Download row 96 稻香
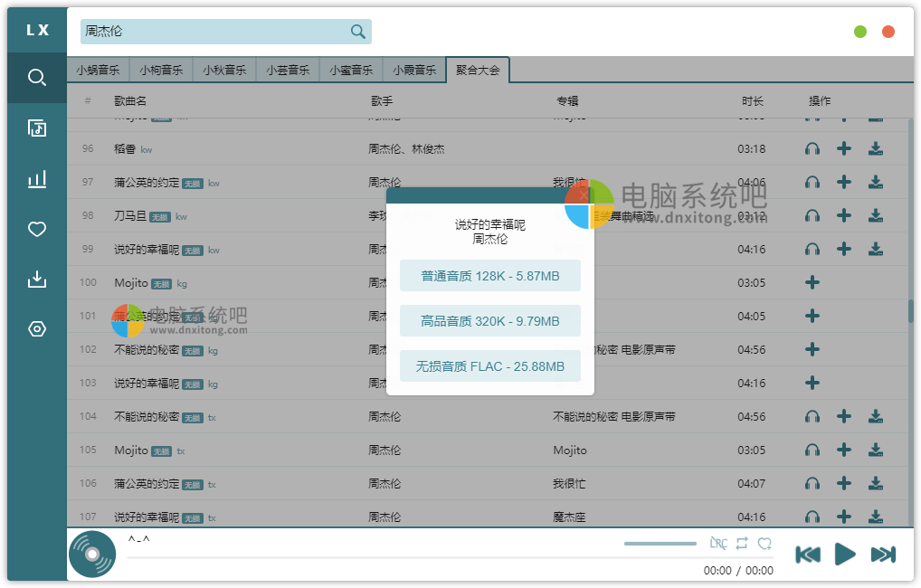 click(876, 149)
